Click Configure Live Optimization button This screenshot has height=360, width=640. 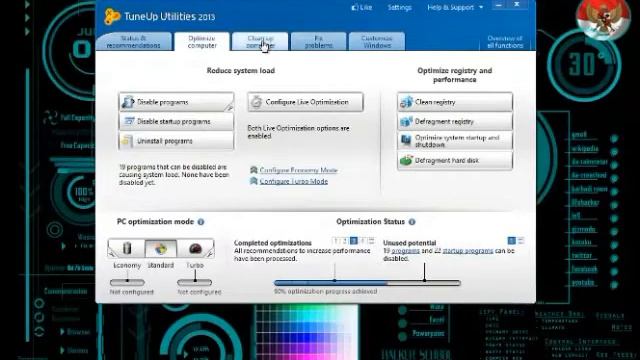305,102
